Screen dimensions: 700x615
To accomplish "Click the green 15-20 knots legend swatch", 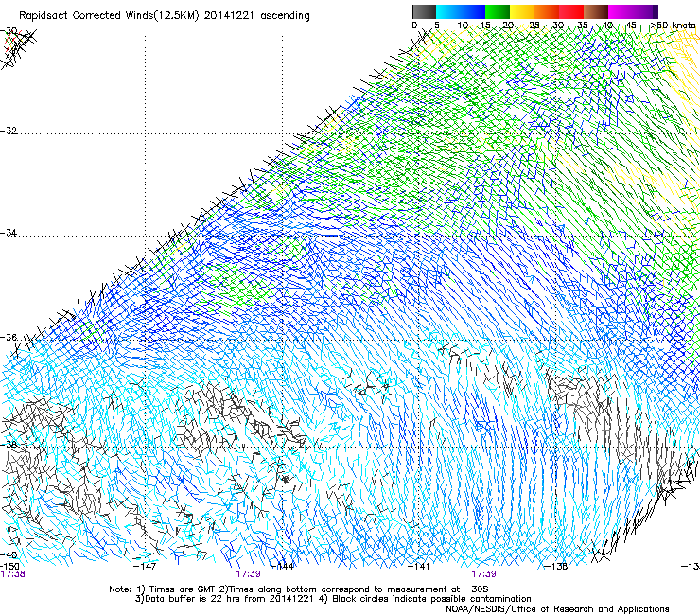I will pos(498,11).
